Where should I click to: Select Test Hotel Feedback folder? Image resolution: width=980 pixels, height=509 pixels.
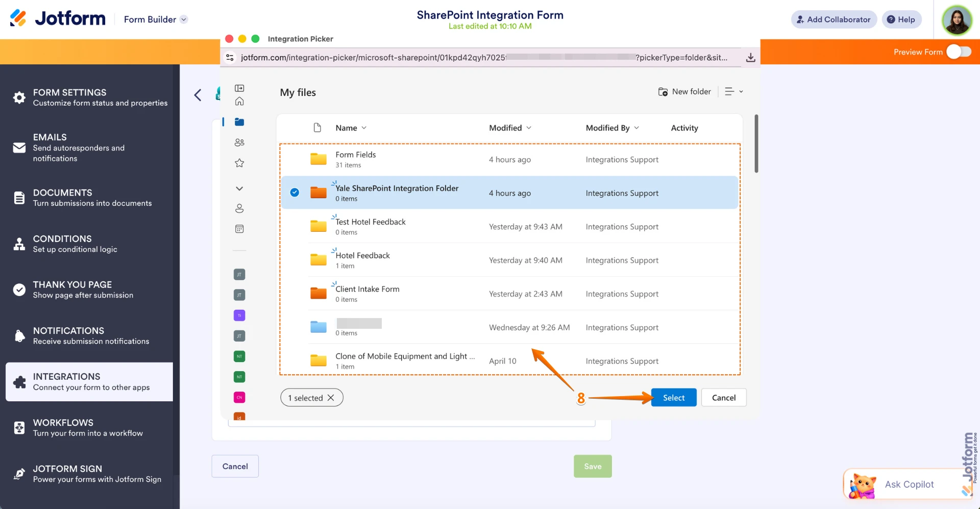click(x=509, y=227)
